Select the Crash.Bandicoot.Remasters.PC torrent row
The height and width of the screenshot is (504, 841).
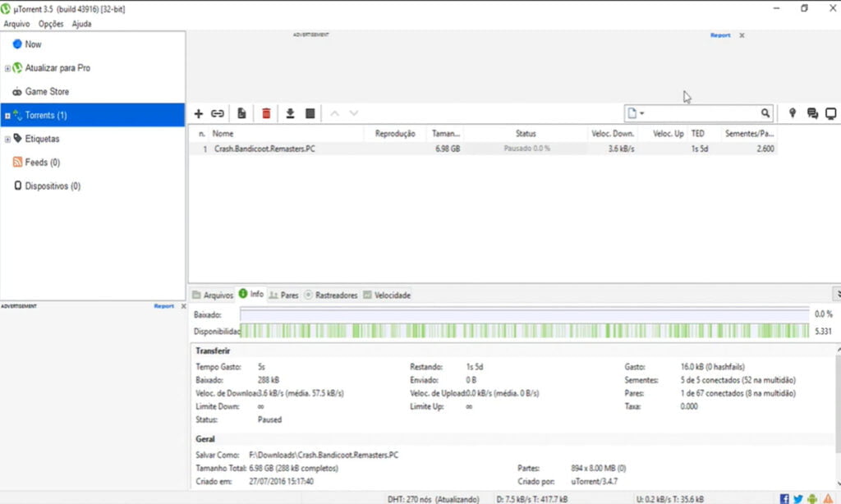point(483,149)
